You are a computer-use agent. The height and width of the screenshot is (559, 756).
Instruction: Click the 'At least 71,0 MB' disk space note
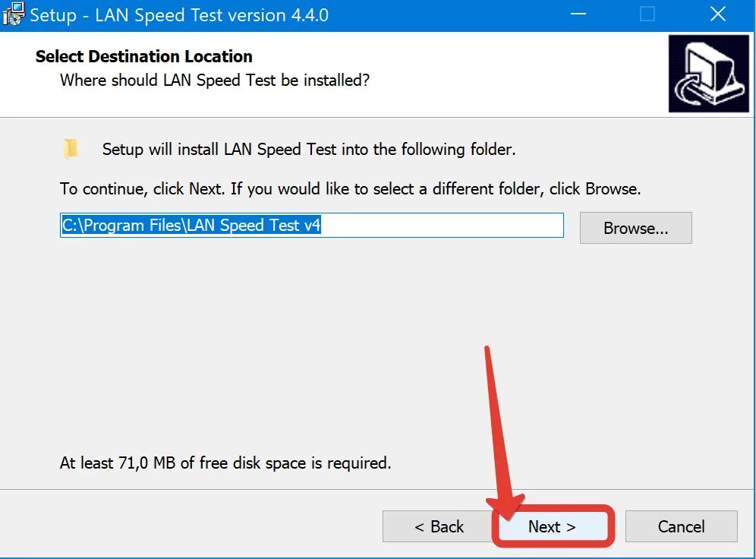225,463
